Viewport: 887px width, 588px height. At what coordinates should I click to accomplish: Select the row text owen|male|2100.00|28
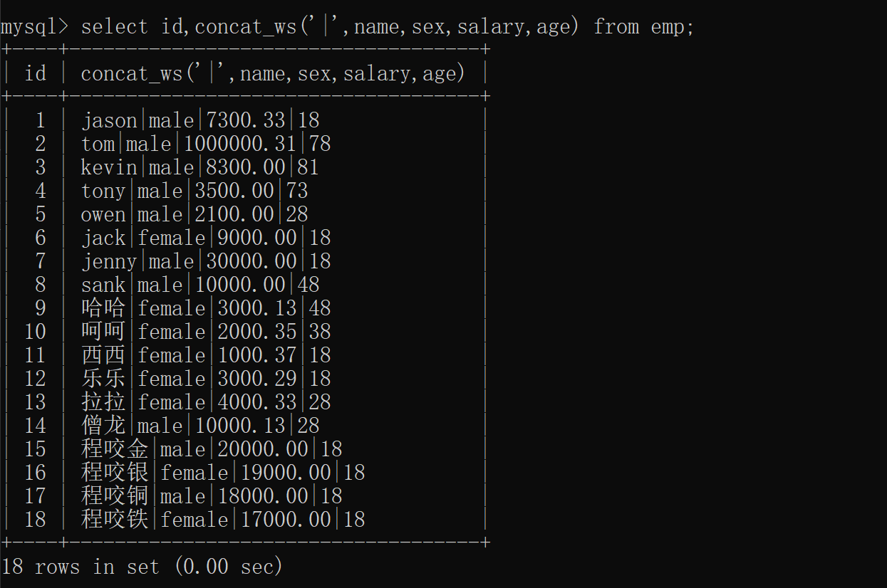[194, 214]
